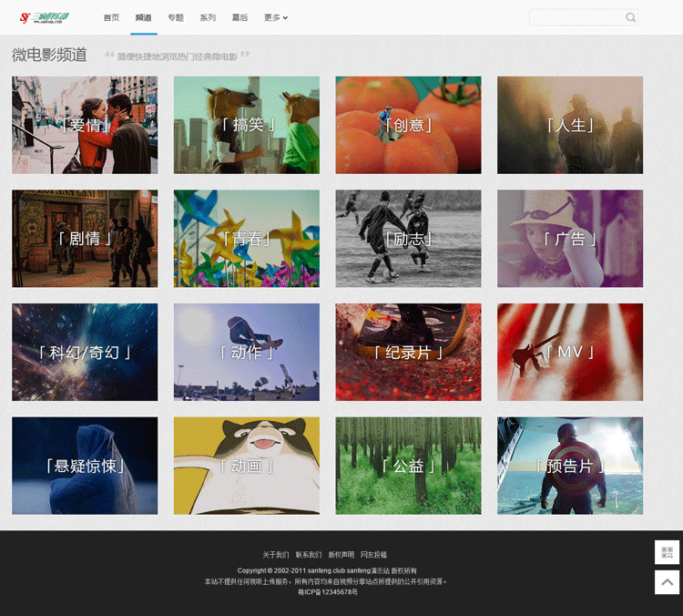Select the 科幻/奇幻 channel thumbnail
Viewport: 683px width, 616px height.
click(x=85, y=353)
